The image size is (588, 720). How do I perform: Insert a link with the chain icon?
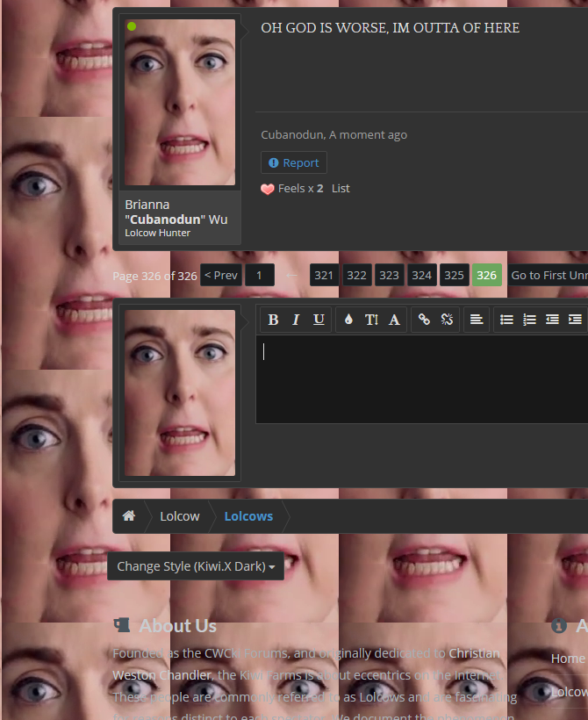pyautogui.click(x=424, y=320)
